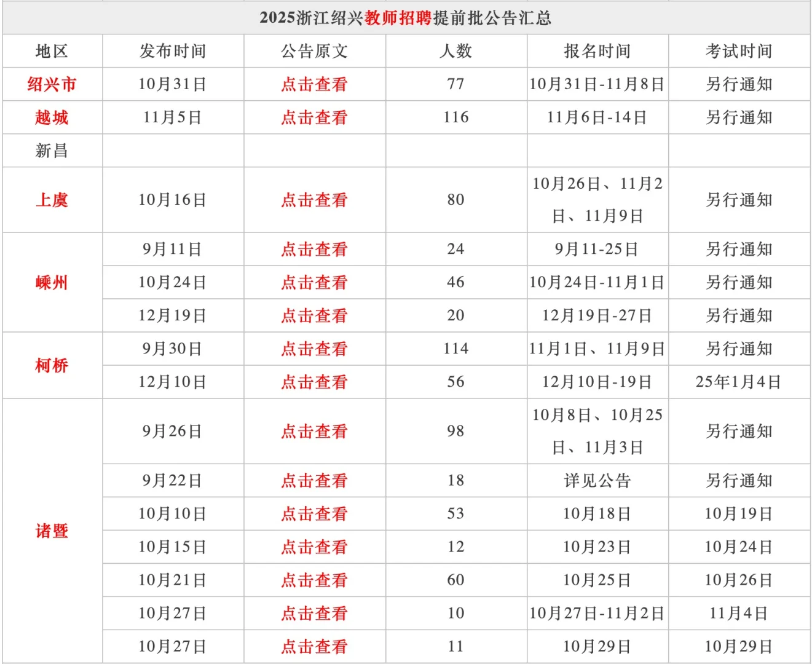The height and width of the screenshot is (664, 812).
Task: Select the 77 headcount cell
Action: (x=456, y=84)
